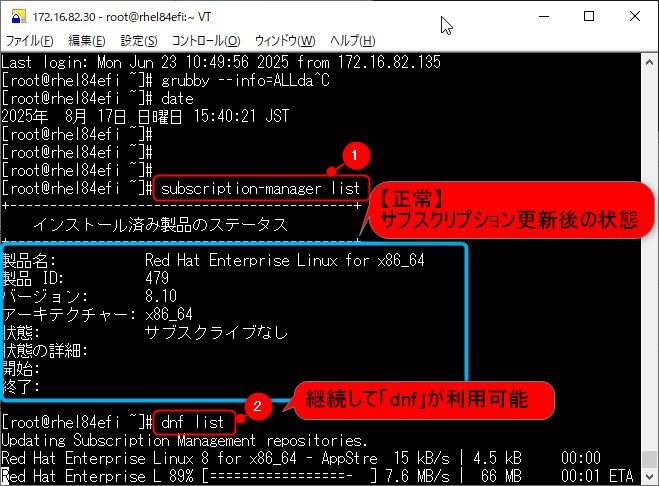The width and height of the screenshot is (659, 486).
Task: Open the 設定(S) menu
Action: tap(139, 41)
